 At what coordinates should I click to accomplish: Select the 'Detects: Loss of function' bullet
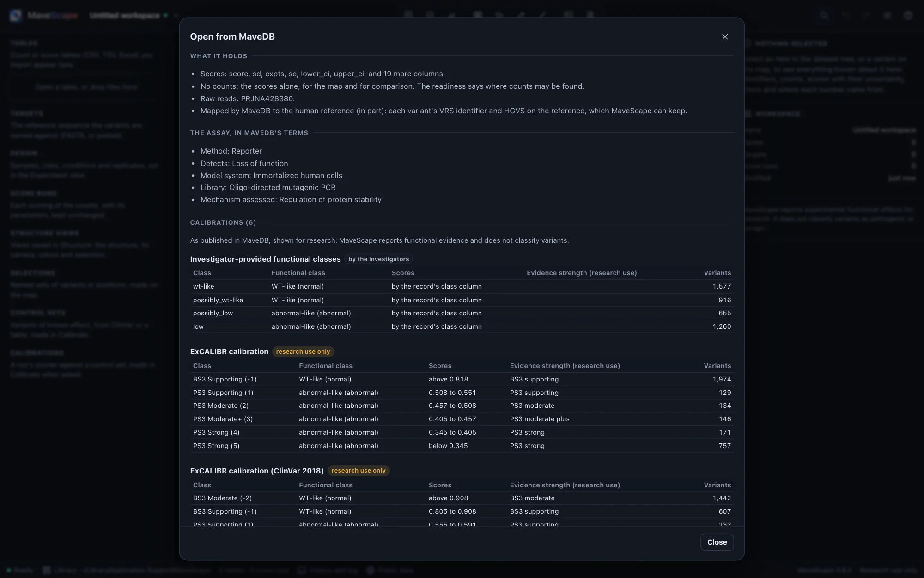point(244,163)
